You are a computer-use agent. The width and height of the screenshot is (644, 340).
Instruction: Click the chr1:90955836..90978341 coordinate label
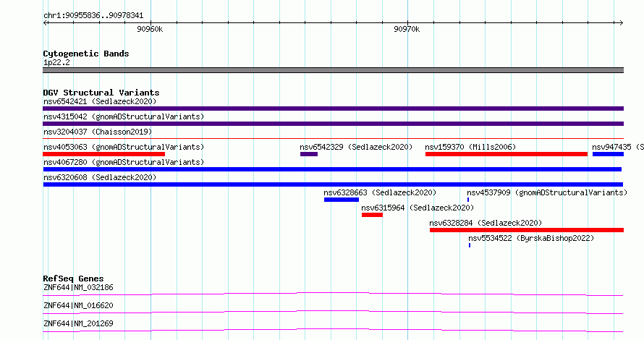pyautogui.click(x=93, y=16)
